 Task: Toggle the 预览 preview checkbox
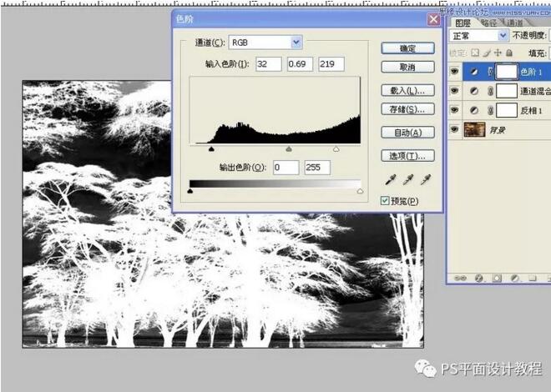[385, 201]
